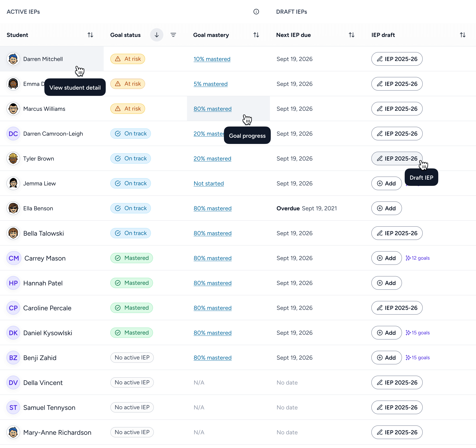Open Tyler Brown's IEP 2025-26 draft
Image resolution: width=476 pixels, height=448 pixels.
pos(396,159)
